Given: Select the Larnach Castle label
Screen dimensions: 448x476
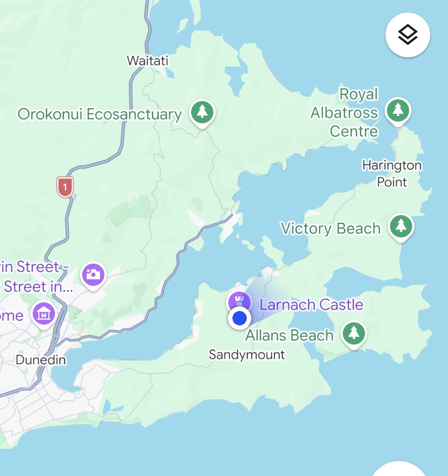Looking at the screenshot, I should [x=311, y=305].
